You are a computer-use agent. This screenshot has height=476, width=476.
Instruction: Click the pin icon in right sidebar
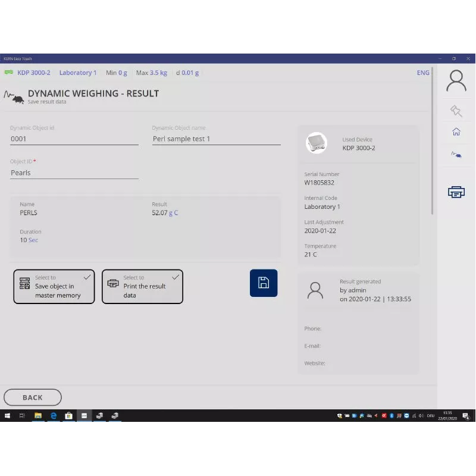(456, 111)
